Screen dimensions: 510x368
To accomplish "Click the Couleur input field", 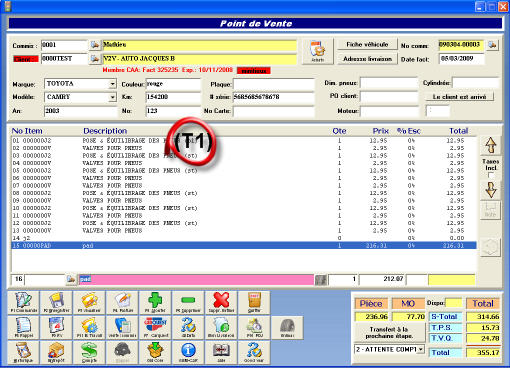I will tap(173, 84).
